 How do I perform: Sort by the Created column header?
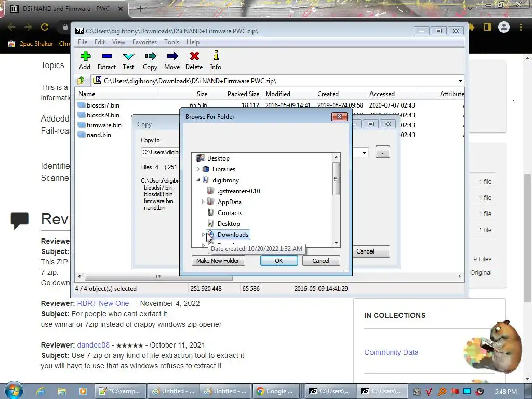[340, 94]
